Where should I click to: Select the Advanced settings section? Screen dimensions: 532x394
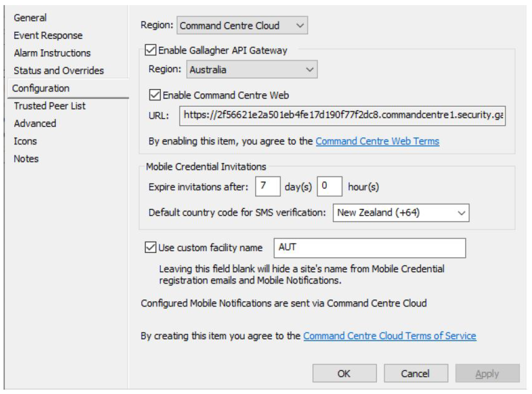[x=35, y=123]
